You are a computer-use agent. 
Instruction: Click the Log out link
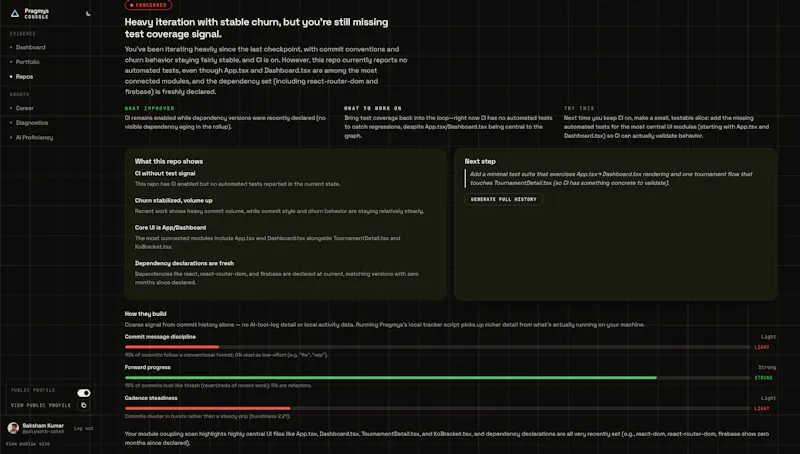click(84, 428)
